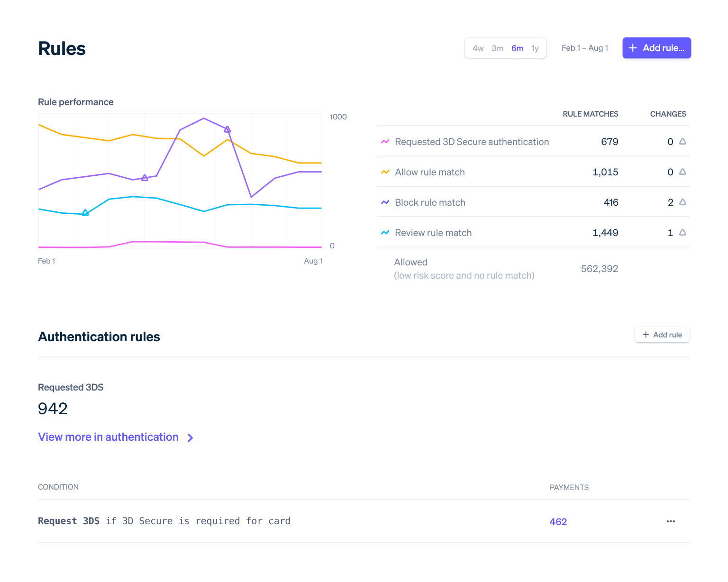Click the Request 3DS condition text

click(x=164, y=521)
